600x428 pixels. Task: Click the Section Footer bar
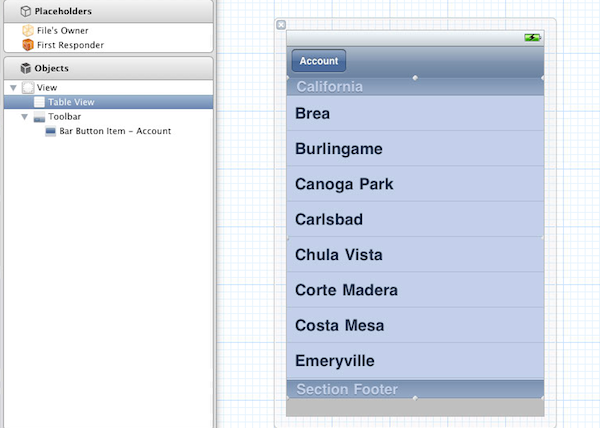click(415, 389)
